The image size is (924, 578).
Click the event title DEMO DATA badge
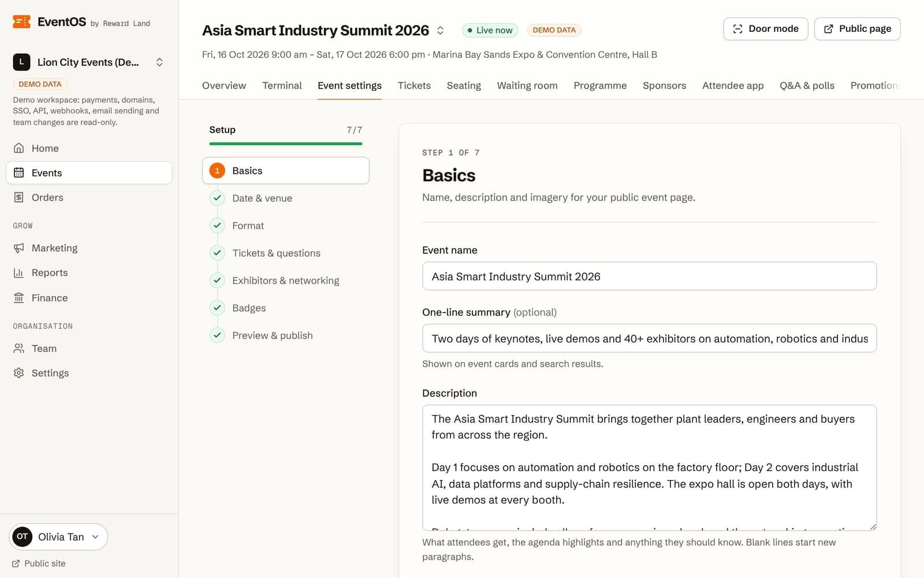tap(554, 31)
